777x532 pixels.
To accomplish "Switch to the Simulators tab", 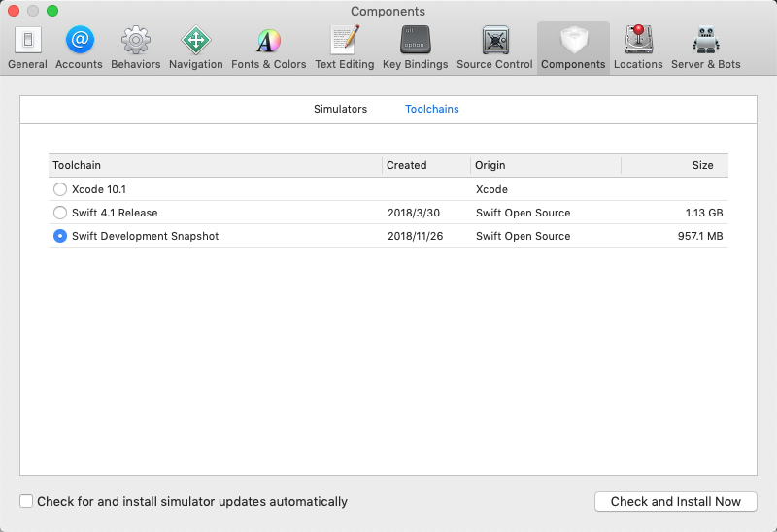I will click(341, 109).
